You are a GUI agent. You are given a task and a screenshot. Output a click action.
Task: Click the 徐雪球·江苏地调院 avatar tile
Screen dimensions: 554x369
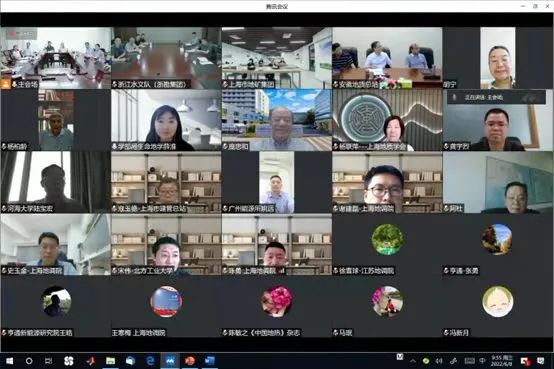pyautogui.click(x=387, y=245)
